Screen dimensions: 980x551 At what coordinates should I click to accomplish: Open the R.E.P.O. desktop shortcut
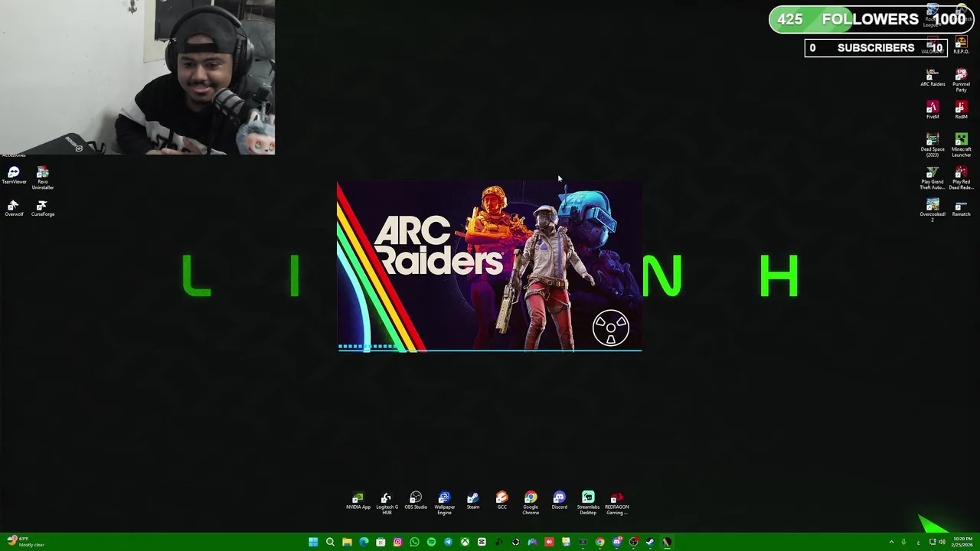[961, 45]
